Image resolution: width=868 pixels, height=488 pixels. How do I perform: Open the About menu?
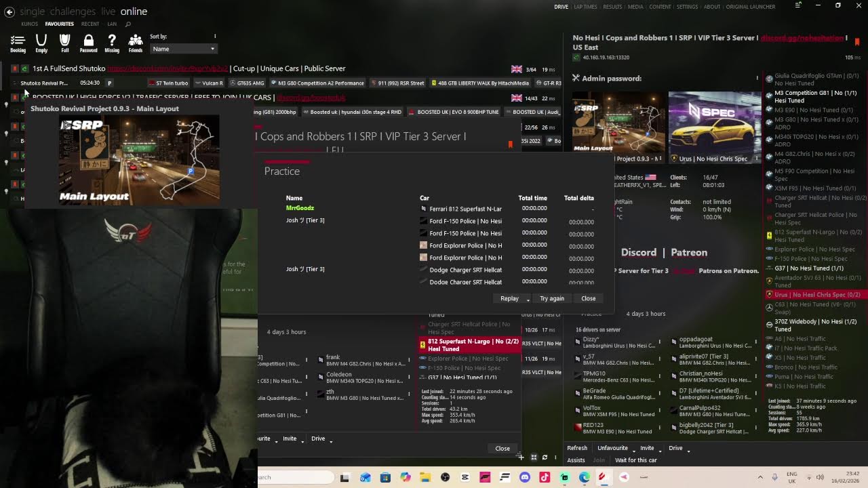712,7
